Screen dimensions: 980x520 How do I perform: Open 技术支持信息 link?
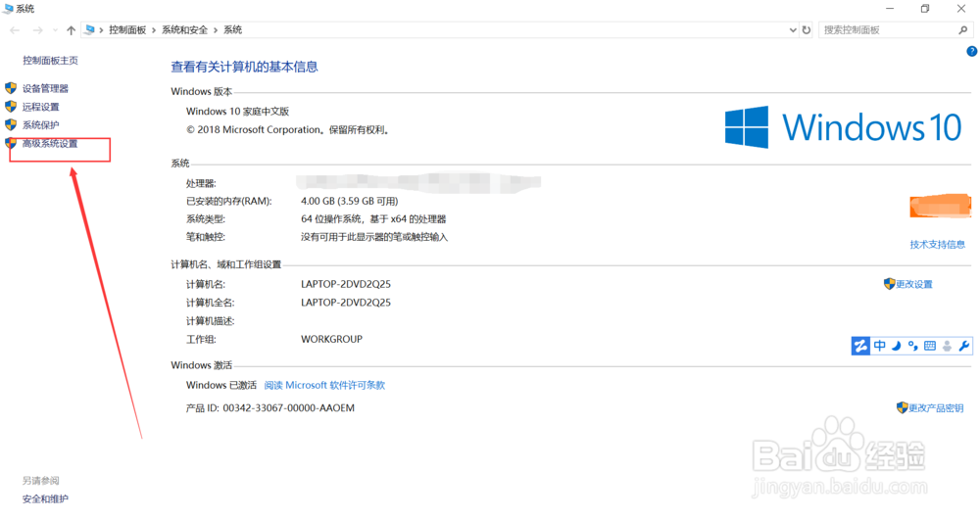point(938,245)
